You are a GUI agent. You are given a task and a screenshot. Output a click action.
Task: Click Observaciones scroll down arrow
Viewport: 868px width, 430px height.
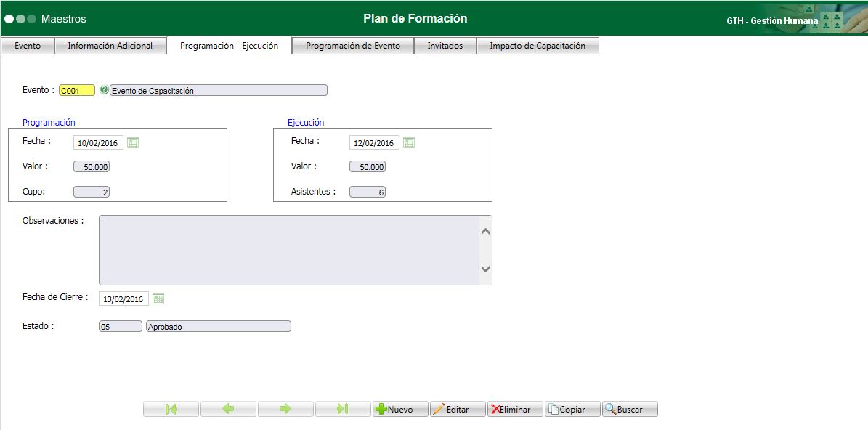coord(485,269)
